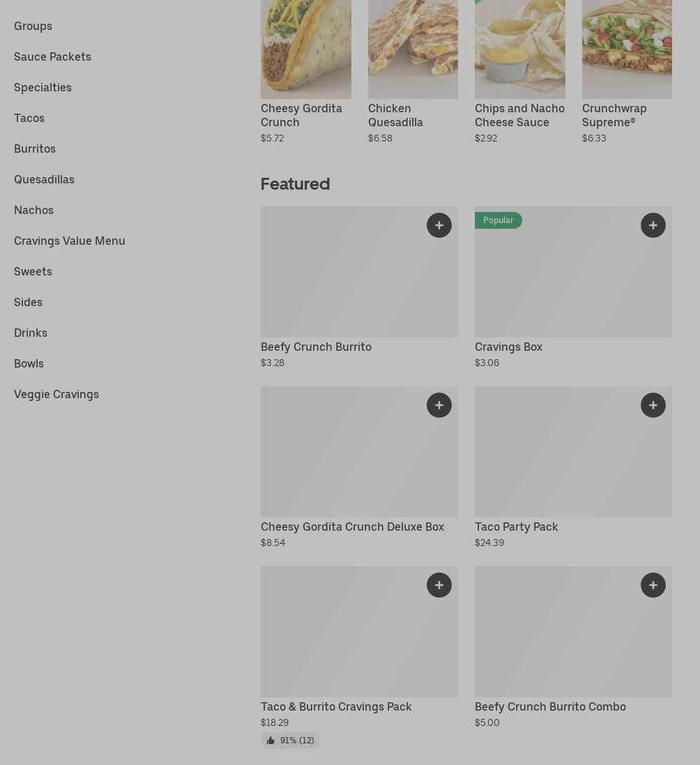The image size is (700, 765).
Task: Open Crunchwrap Supreme item link
Action: (x=614, y=115)
